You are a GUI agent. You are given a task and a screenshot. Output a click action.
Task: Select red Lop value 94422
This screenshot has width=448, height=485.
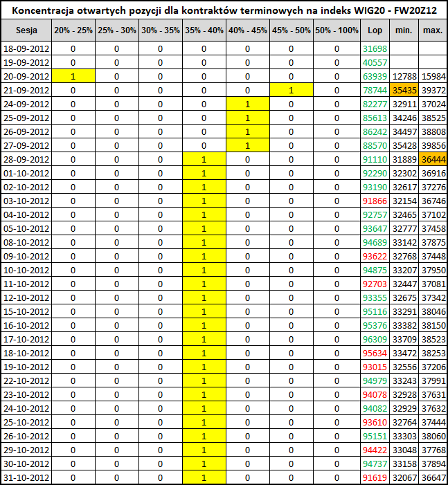375,450
